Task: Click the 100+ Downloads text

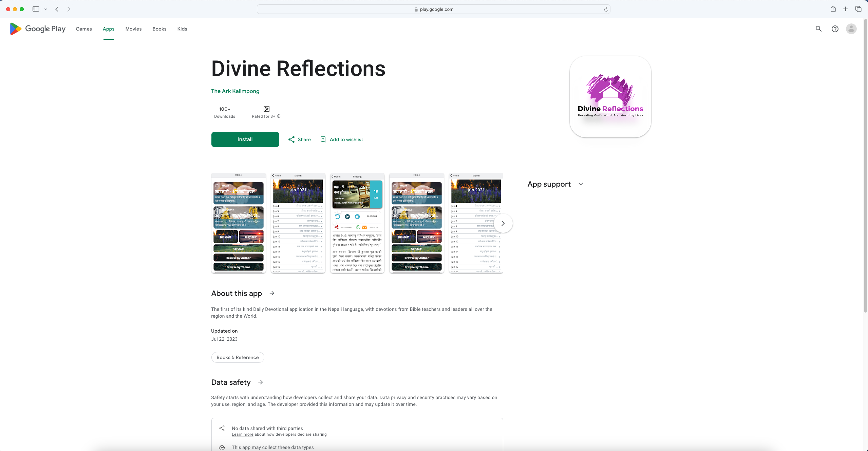Action: [x=225, y=112]
